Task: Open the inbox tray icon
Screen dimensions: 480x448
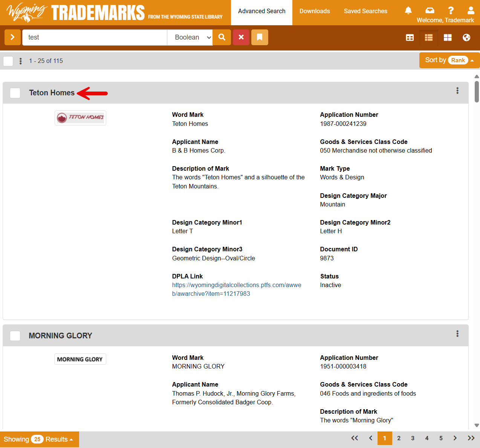Action: [x=430, y=10]
